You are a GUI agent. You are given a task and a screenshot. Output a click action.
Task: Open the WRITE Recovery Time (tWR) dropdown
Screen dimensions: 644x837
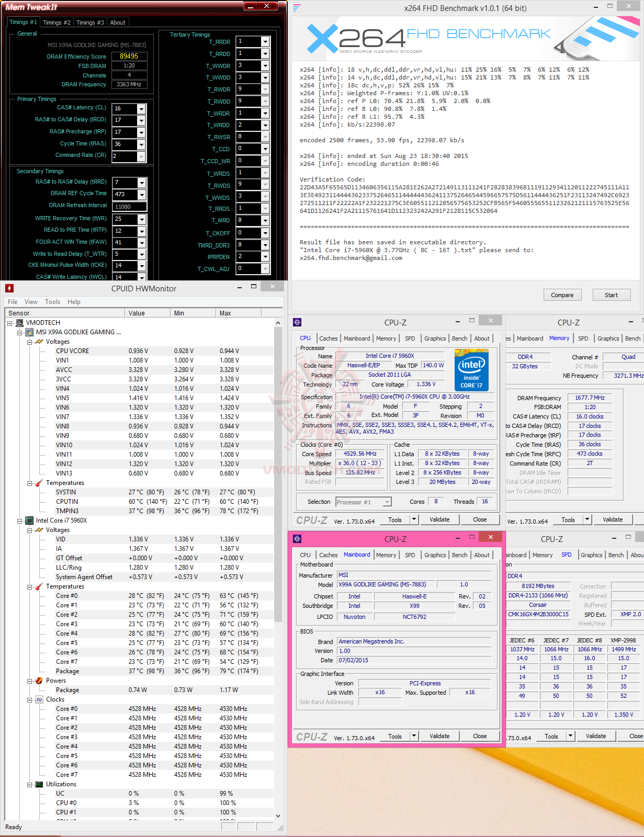pos(141,219)
